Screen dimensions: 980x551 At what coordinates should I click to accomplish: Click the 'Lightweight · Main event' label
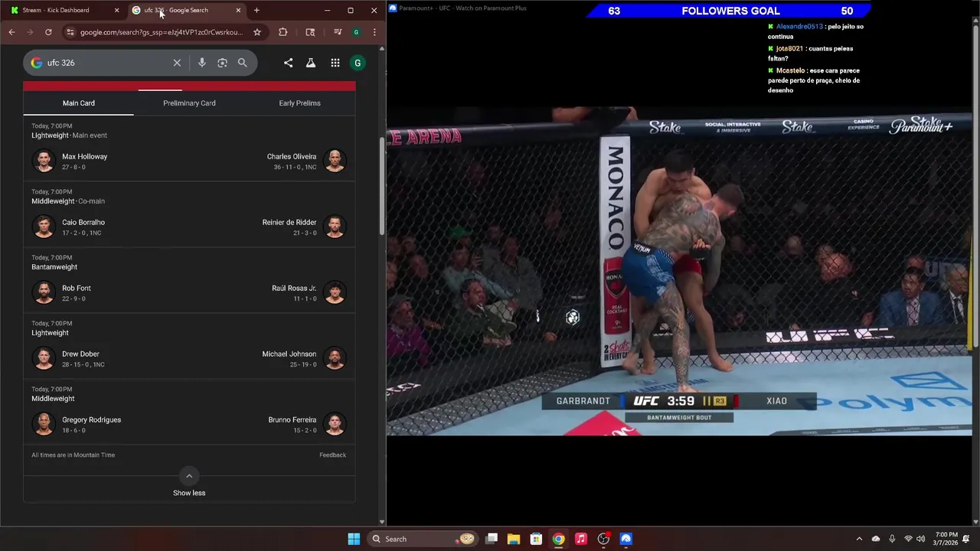69,135
